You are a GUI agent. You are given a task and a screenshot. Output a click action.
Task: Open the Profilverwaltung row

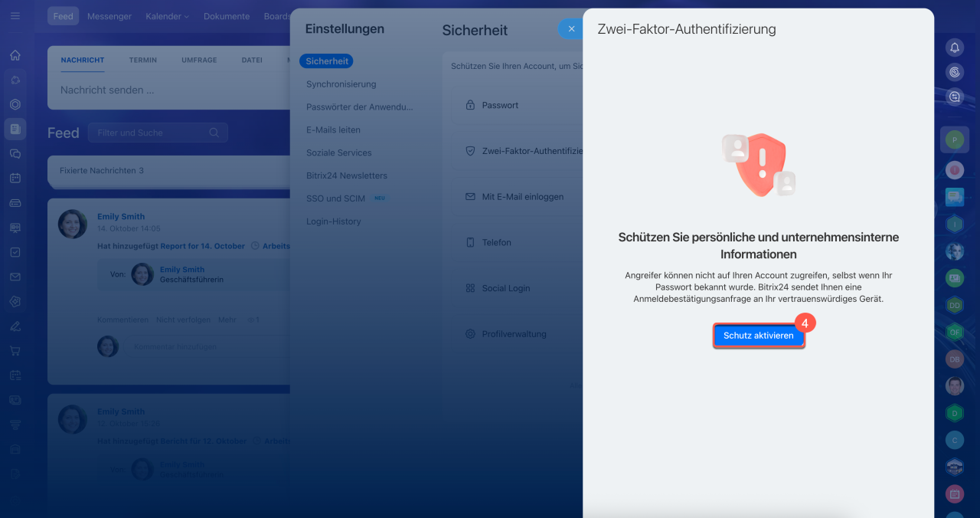(517, 335)
